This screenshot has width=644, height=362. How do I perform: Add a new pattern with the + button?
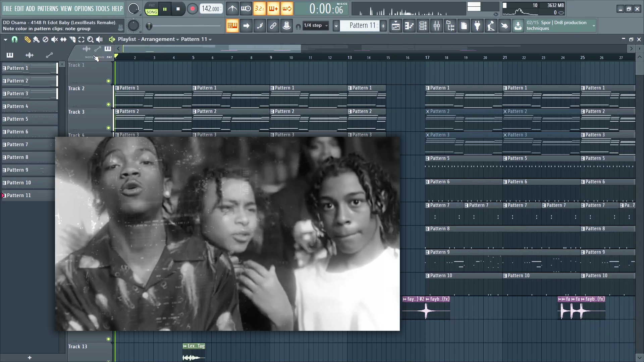pos(383,25)
